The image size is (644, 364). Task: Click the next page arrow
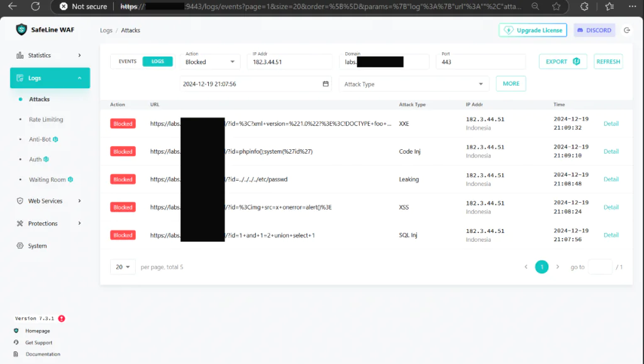[x=557, y=267]
